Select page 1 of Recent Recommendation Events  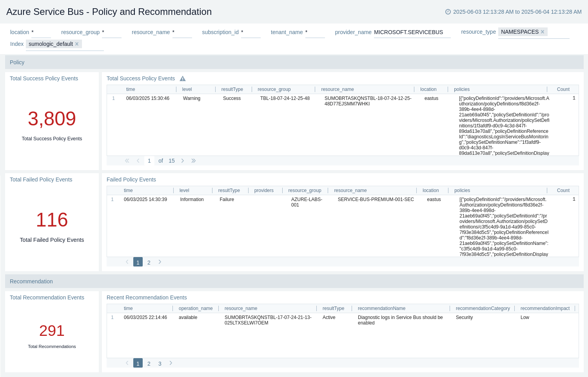(x=138, y=363)
